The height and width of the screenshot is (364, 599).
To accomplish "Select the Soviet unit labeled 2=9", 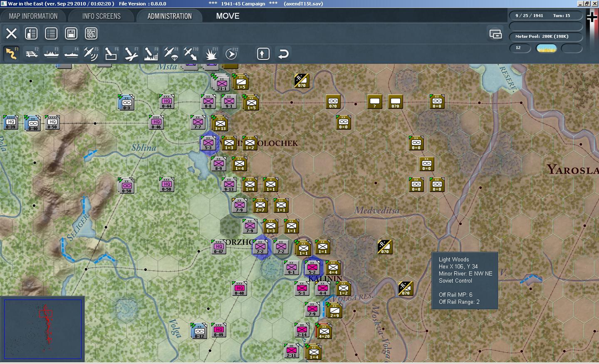I will [x=334, y=310].
